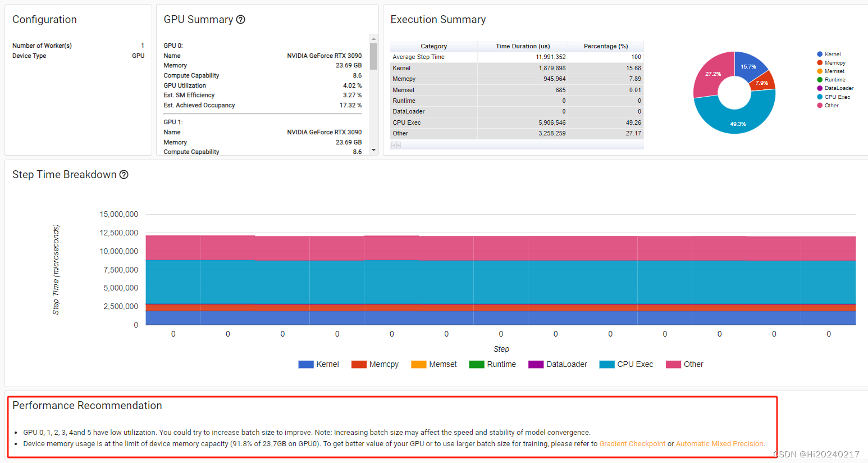Image resolution: width=868 pixels, height=463 pixels.
Task: Click the Configuration panel heading
Action: pyautogui.click(x=44, y=20)
